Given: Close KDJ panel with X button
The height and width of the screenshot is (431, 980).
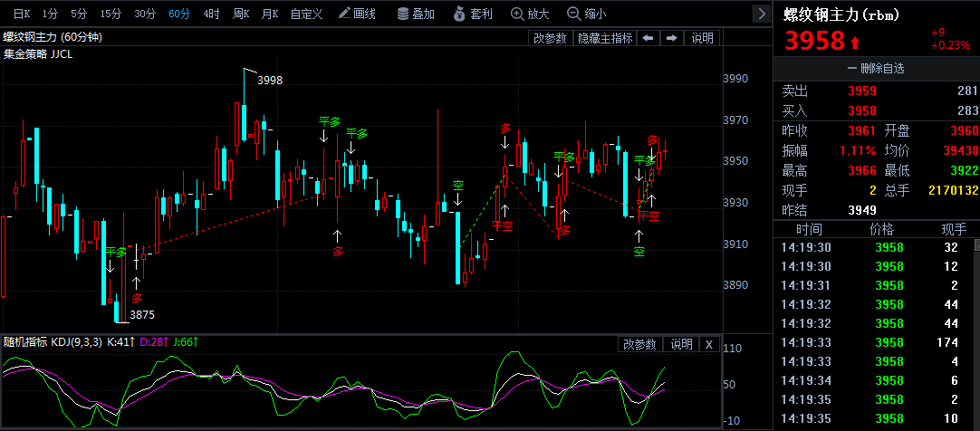Looking at the screenshot, I should coord(709,344).
